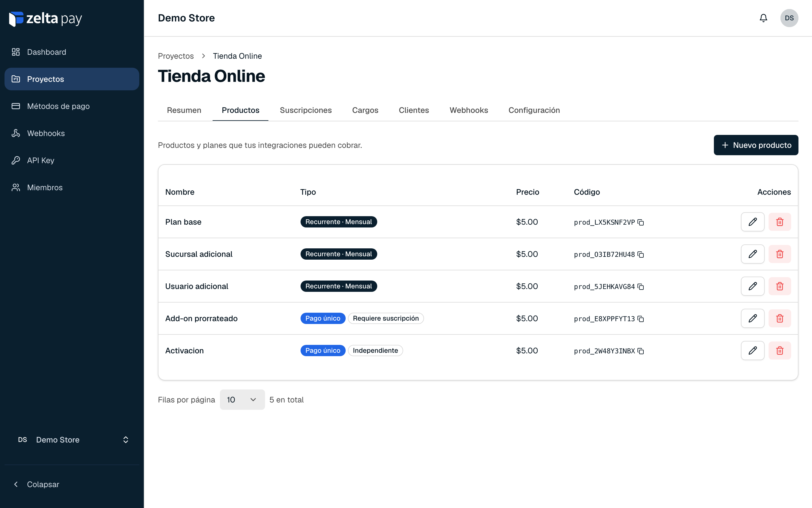Delete the Plan base product

pyautogui.click(x=780, y=222)
